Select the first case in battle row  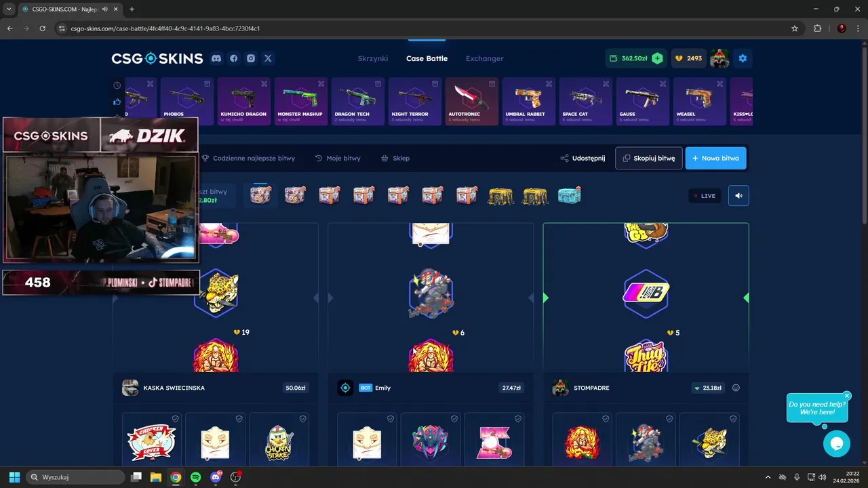(260, 195)
